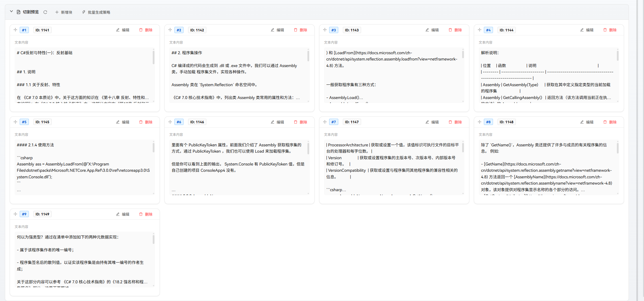Click text '何以为强类型？' in chunk #9
The image size is (644, 301).
click(30, 237)
